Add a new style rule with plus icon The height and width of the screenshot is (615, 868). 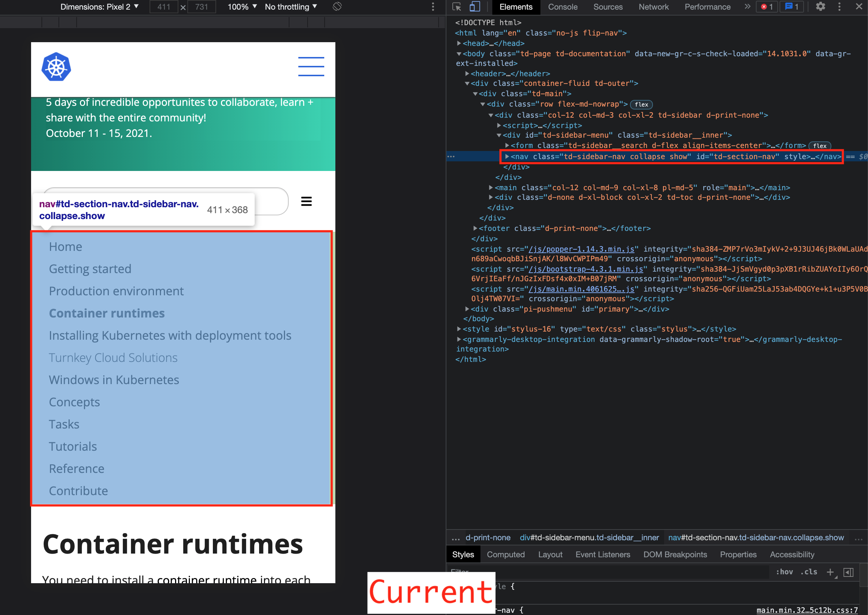pyautogui.click(x=831, y=572)
